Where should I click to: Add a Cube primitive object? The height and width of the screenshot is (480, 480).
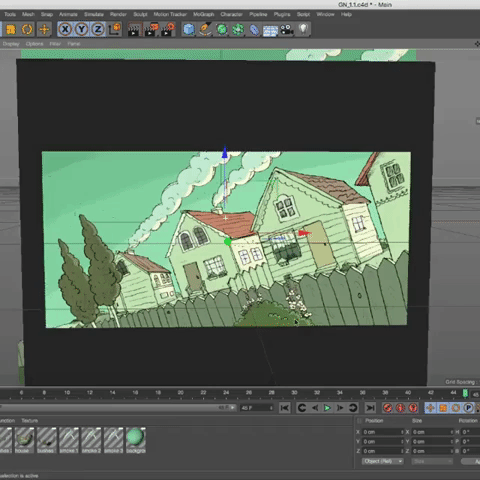pos(189,29)
